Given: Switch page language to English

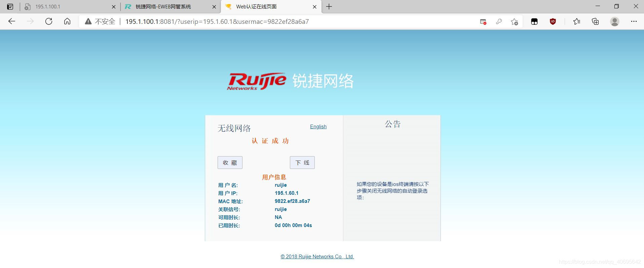Looking at the screenshot, I should [318, 127].
